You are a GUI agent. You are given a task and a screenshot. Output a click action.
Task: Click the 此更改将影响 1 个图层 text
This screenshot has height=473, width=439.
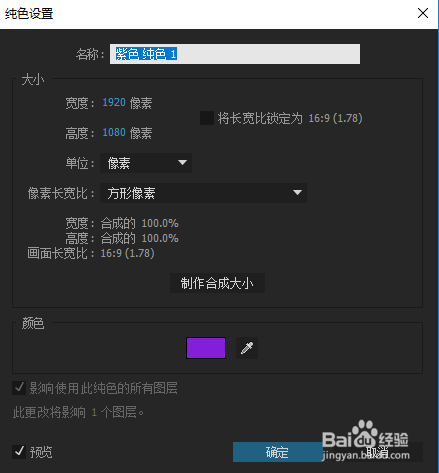pyautogui.click(x=78, y=413)
